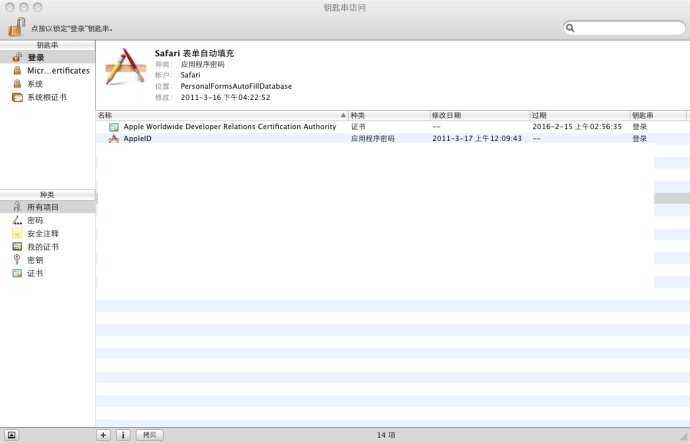This screenshot has width=690, height=443.
Task: Select the AppleID row name
Action: coord(137,139)
